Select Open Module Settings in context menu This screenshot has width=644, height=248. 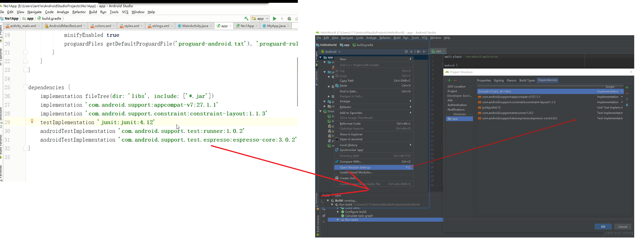pos(374,168)
